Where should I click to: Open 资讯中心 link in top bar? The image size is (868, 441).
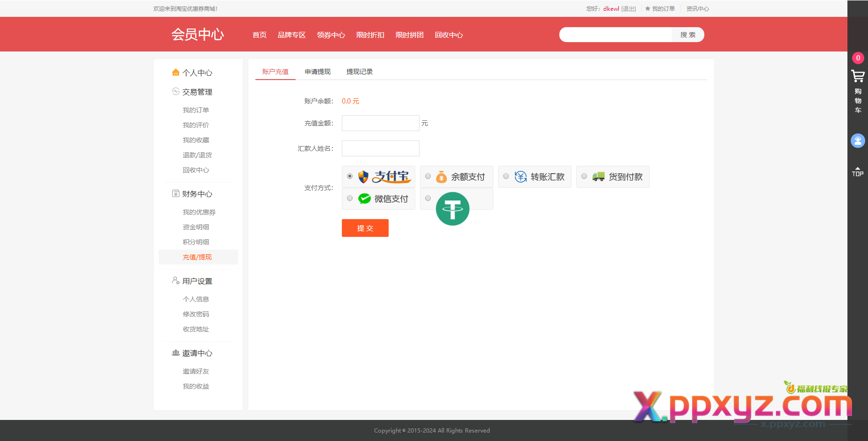point(698,8)
